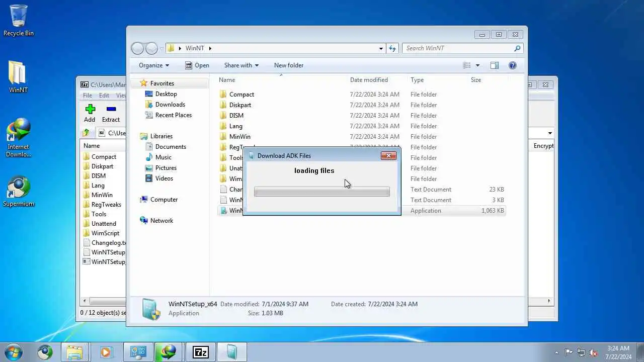Viewport: 644px width, 362px height.
Task: Click the taskbar clock
Action: [618, 352]
